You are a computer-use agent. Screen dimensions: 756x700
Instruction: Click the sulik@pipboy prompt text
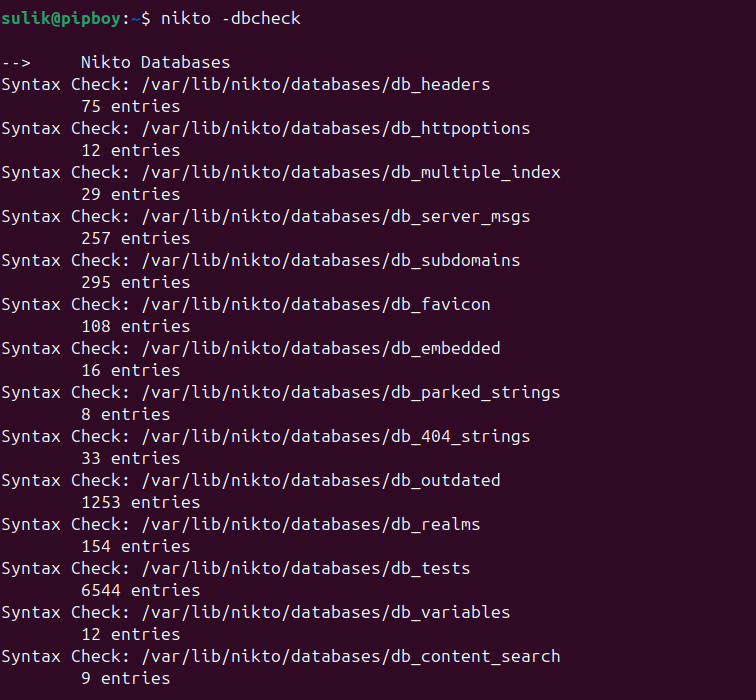point(61,19)
